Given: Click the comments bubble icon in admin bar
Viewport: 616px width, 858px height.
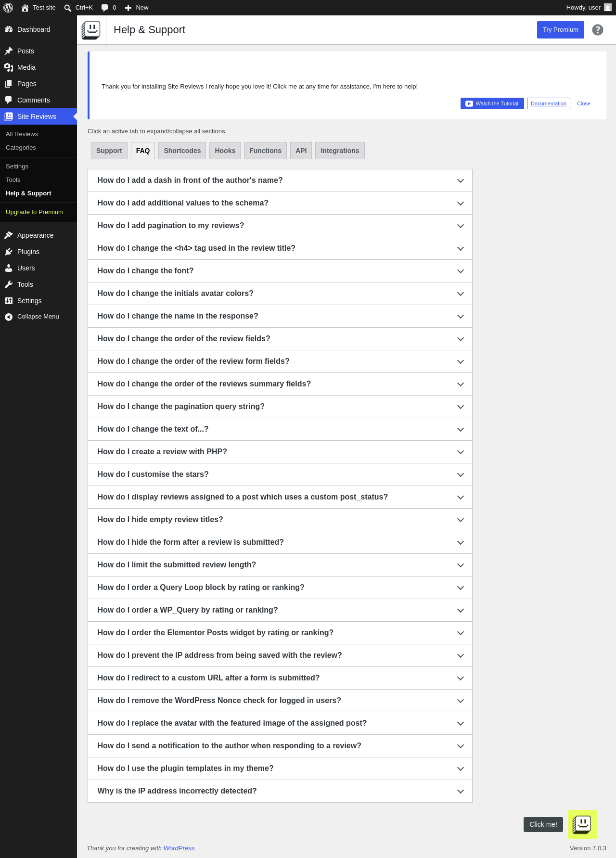Looking at the screenshot, I should [x=105, y=8].
